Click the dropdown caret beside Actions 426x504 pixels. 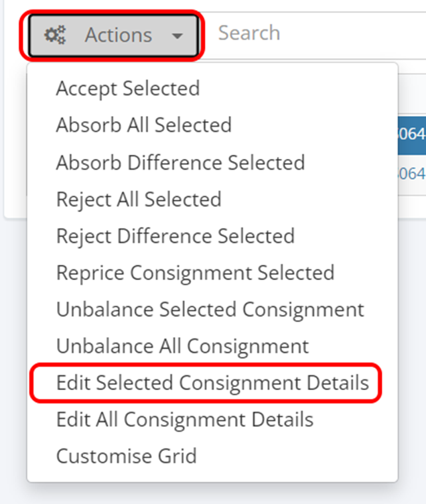(x=177, y=36)
